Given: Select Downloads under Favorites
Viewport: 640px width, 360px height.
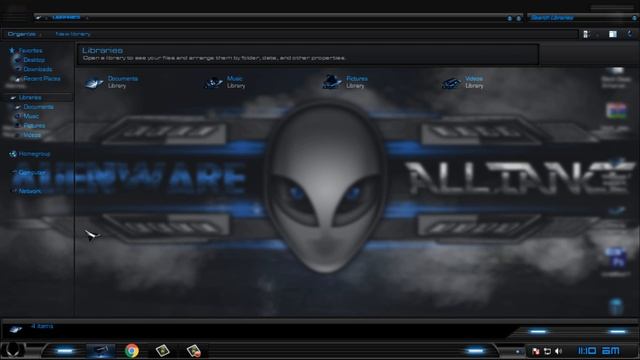Looking at the screenshot, I should pyautogui.click(x=38, y=69).
